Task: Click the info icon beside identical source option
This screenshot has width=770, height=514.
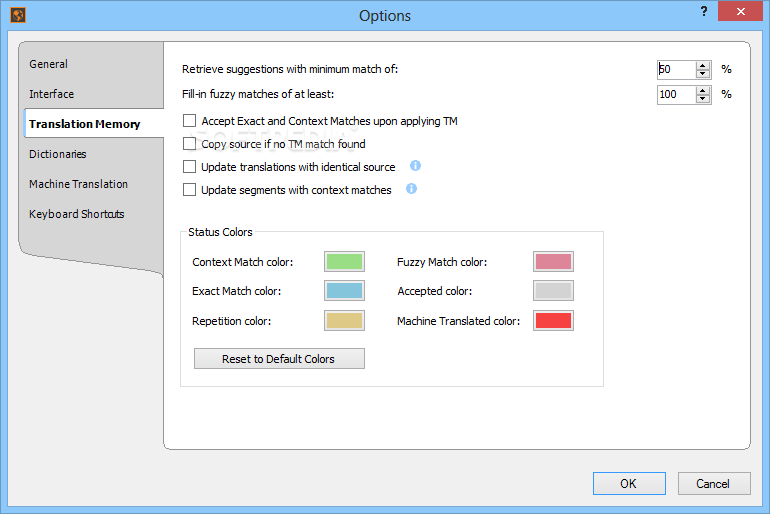Action: (x=415, y=166)
